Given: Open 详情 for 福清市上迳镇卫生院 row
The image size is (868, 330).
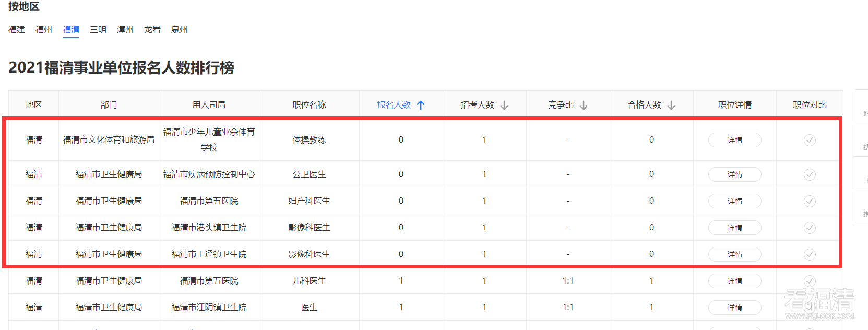Looking at the screenshot, I should click(x=734, y=254).
